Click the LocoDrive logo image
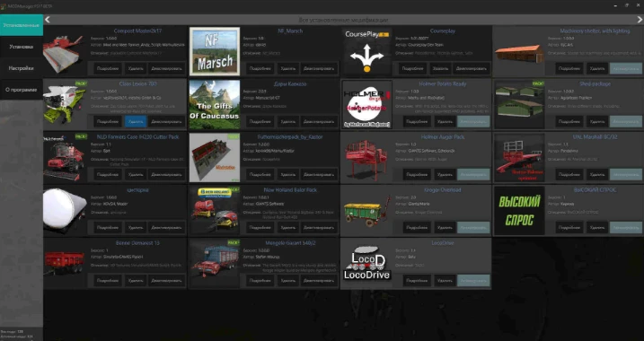Image resolution: width=644 pixels, height=341 pixels. 366,263
